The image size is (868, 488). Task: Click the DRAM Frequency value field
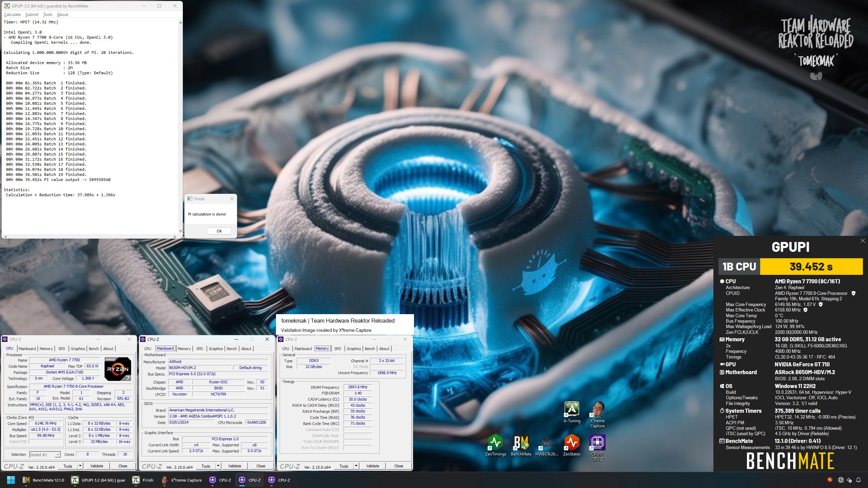click(x=358, y=387)
